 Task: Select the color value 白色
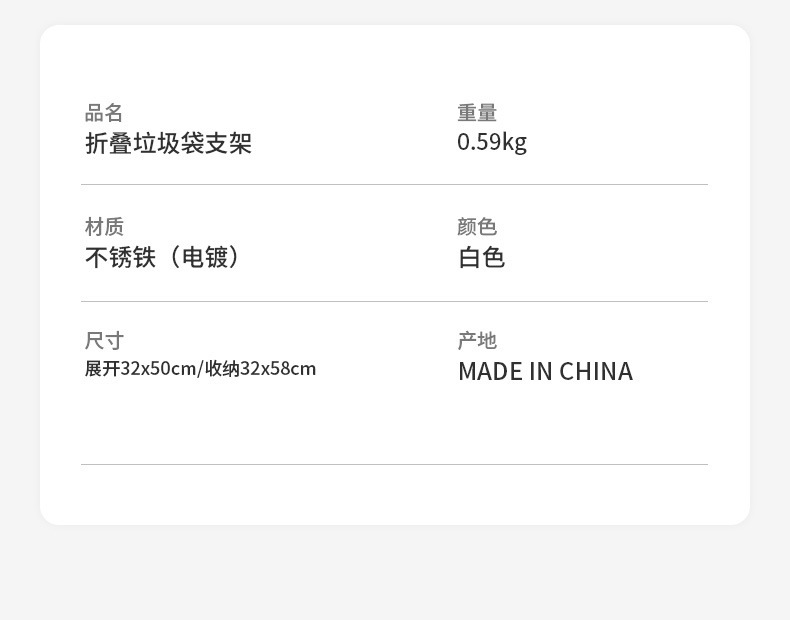pyautogui.click(x=481, y=258)
